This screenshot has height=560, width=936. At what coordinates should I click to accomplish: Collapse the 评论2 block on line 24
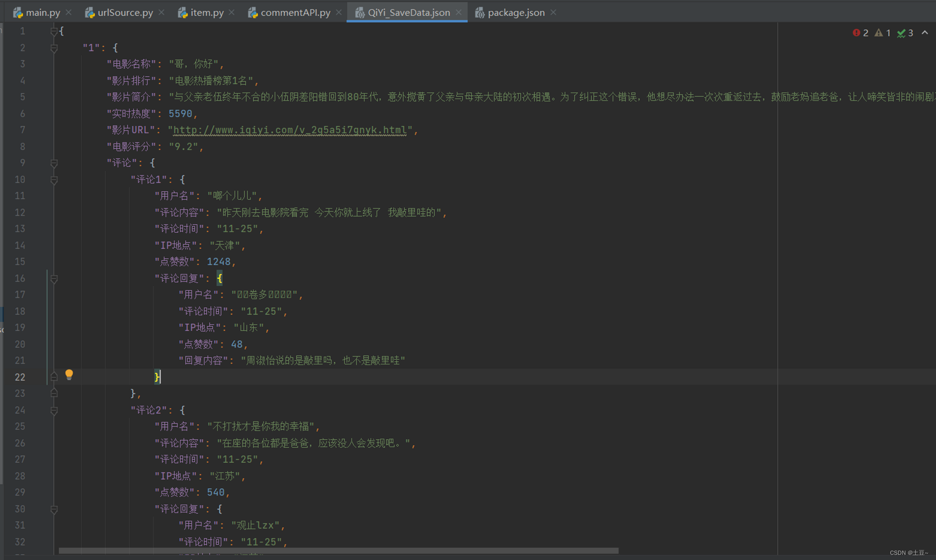click(54, 410)
